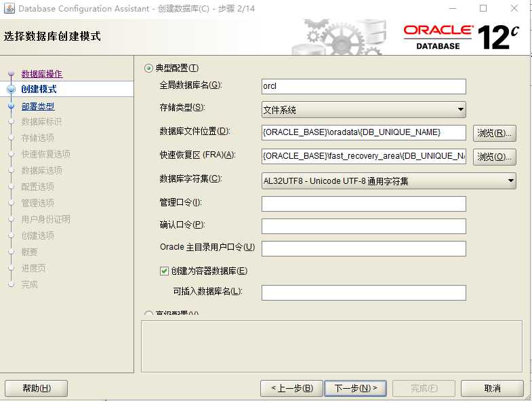532x401 pixels.
Task: Close the Database Configuration Assistant window
Action: coord(514,8)
